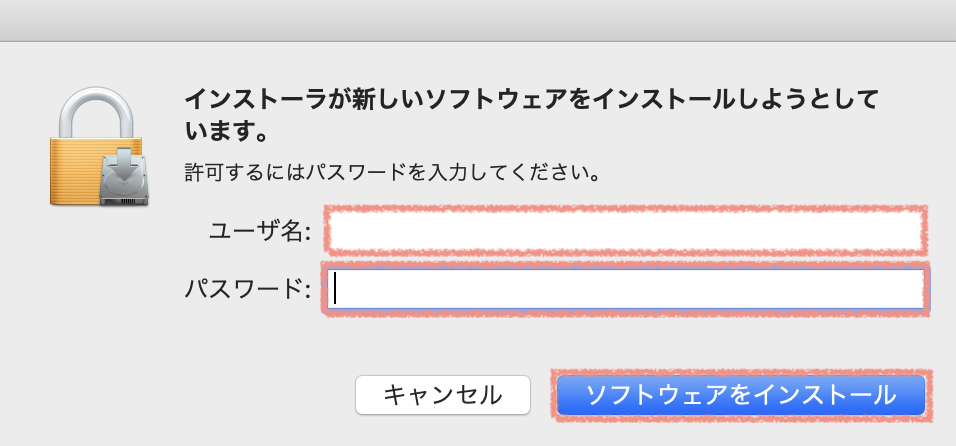Click the います。 second heading line
The width and height of the screenshot is (956, 446).
point(226,131)
